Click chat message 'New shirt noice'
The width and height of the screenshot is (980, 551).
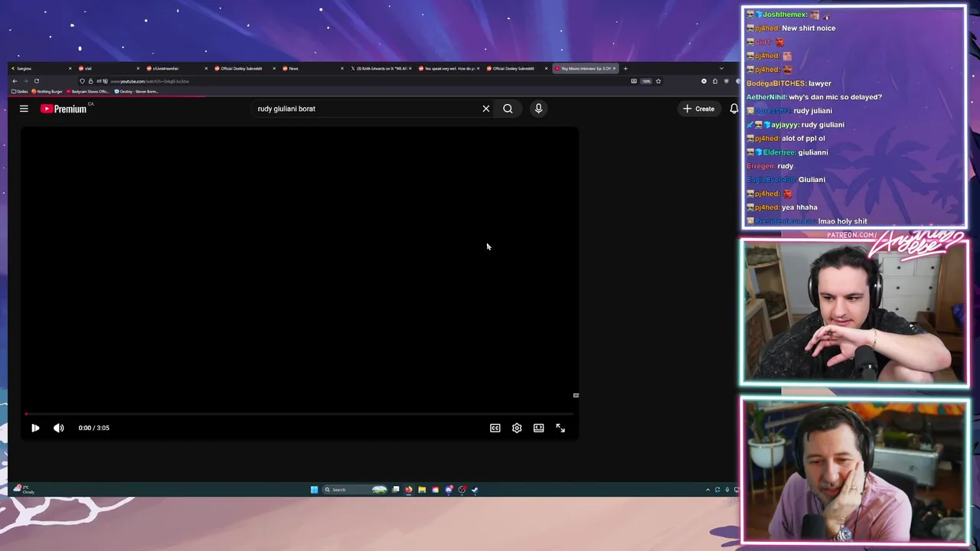coord(808,28)
